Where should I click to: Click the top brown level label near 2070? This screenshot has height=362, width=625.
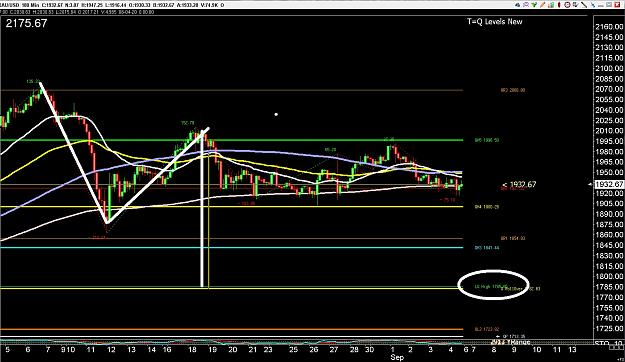pyautogui.click(x=513, y=90)
